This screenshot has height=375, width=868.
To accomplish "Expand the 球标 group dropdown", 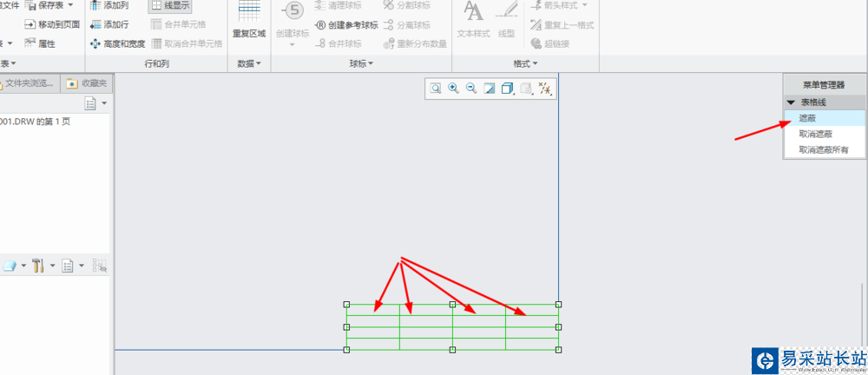I will 370,63.
